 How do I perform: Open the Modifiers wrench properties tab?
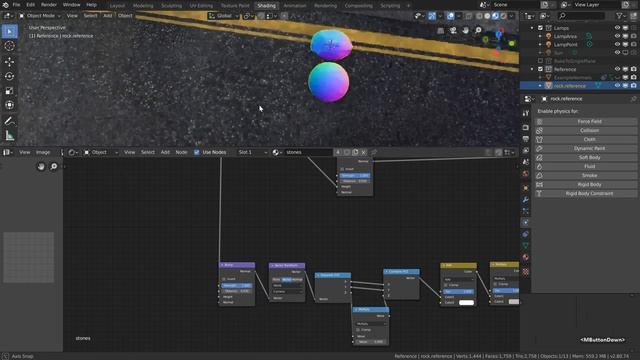click(526, 200)
